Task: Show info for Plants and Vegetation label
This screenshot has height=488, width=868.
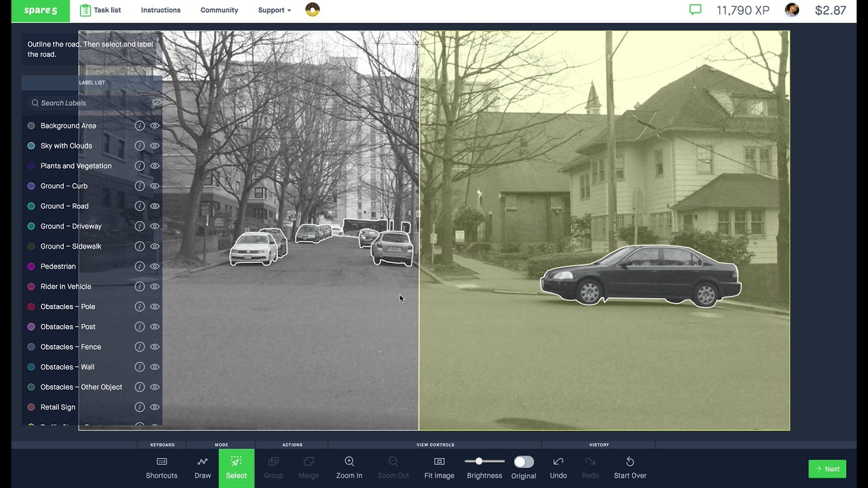Action: point(140,165)
